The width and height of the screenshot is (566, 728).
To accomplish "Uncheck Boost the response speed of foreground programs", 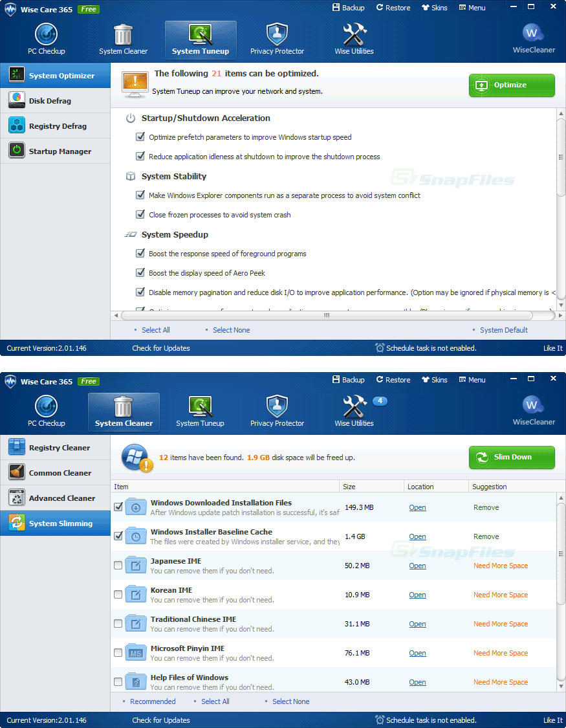I will pos(140,253).
